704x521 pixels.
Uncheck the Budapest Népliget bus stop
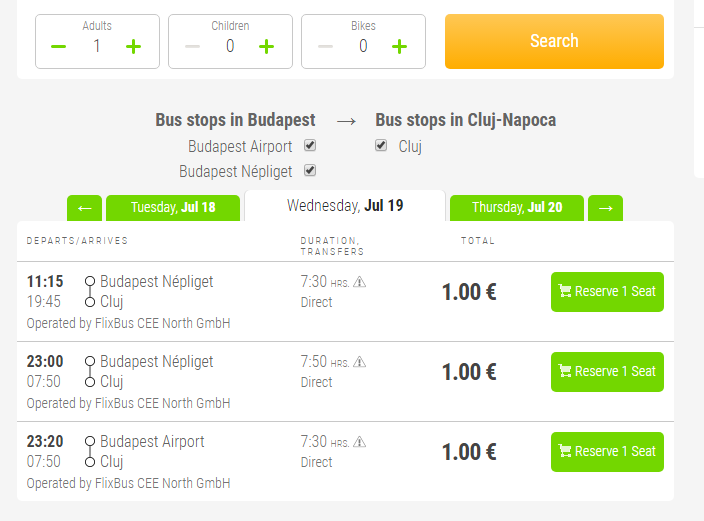(x=310, y=170)
